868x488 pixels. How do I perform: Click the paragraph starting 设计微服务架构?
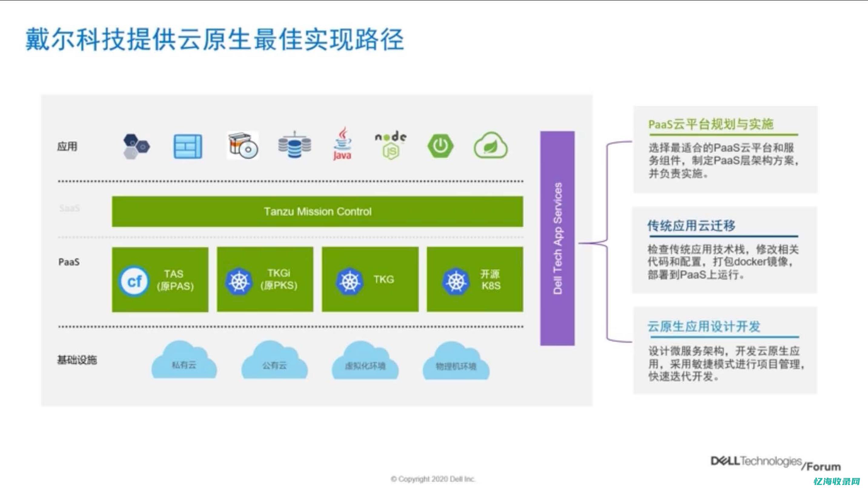tap(727, 364)
